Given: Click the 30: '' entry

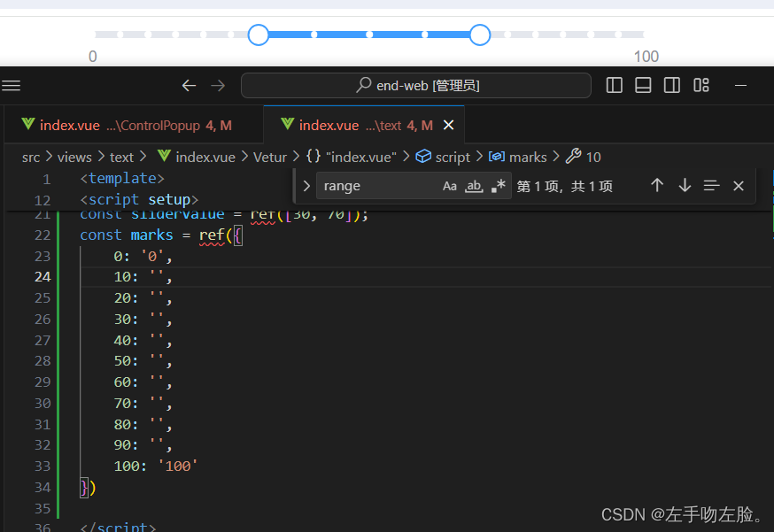Looking at the screenshot, I should click(x=143, y=320).
